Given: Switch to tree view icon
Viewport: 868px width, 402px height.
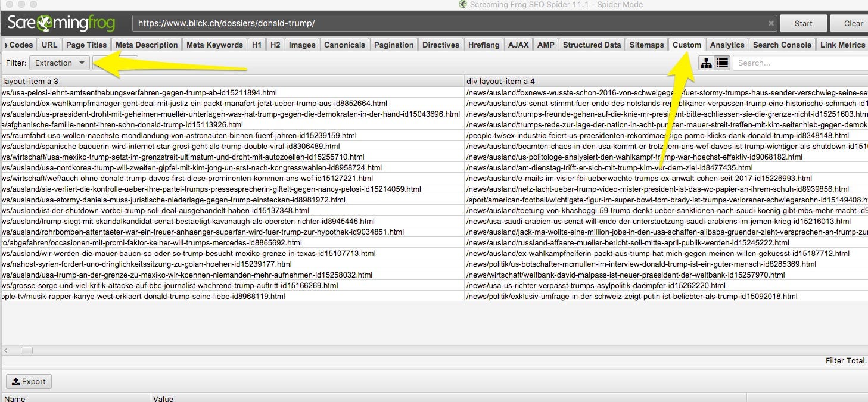Looking at the screenshot, I should [x=706, y=63].
